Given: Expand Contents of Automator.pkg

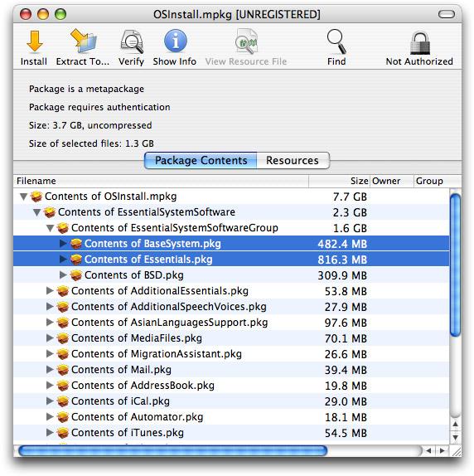Looking at the screenshot, I should (x=50, y=417).
